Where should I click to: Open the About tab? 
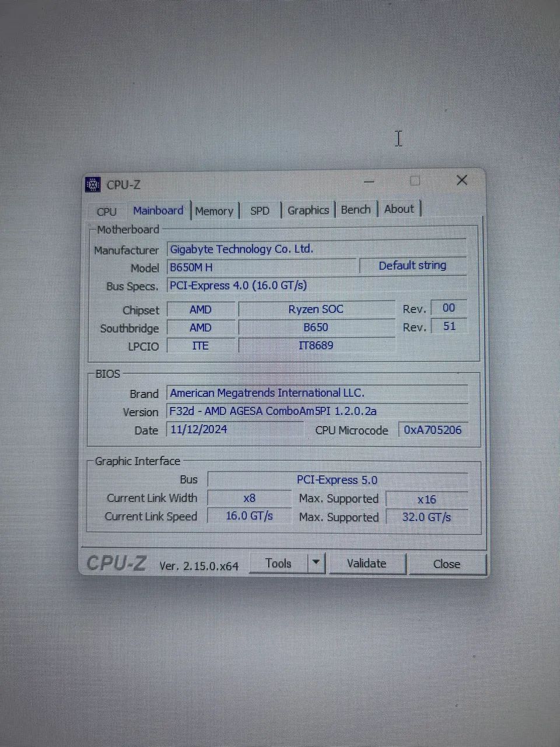click(399, 209)
